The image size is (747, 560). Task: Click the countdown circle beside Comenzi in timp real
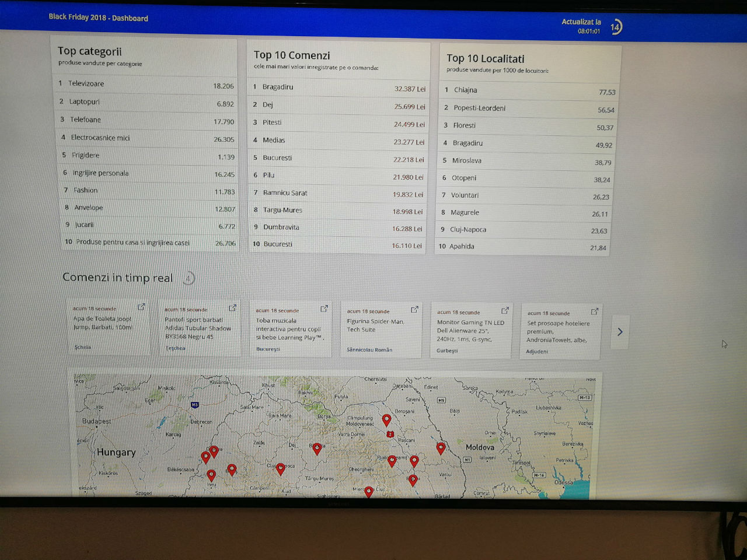pyautogui.click(x=188, y=278)
